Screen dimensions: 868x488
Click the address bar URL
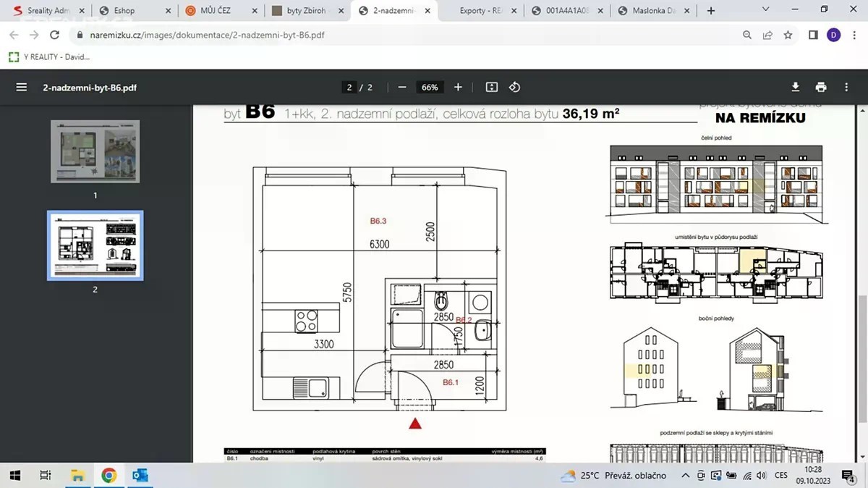pos(208,35)
